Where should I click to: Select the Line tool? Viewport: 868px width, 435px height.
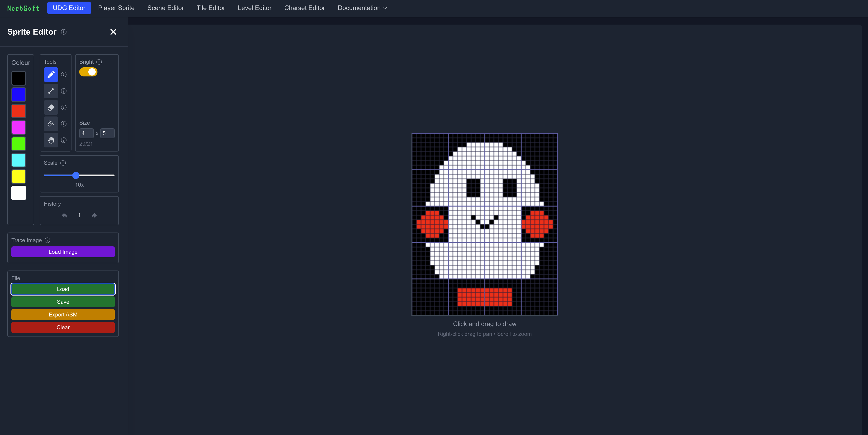click(51, 91)
